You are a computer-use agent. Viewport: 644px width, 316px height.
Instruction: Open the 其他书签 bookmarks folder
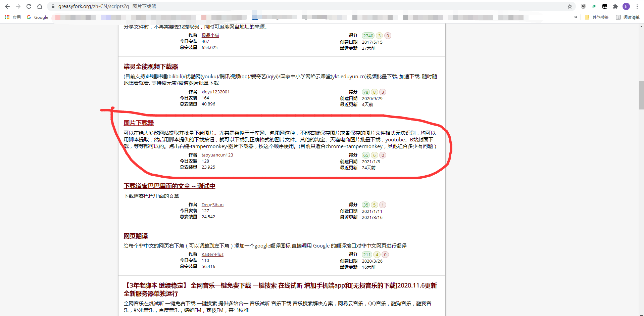tap(597, 17)
